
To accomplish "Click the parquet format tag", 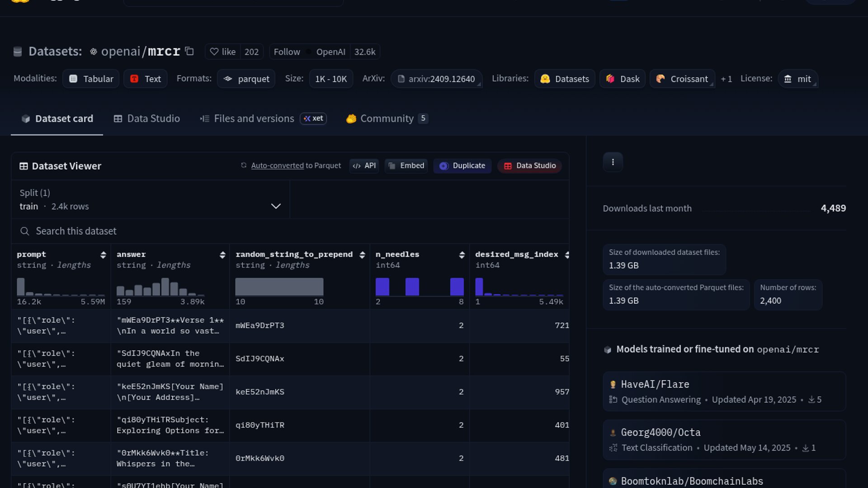I will pyautogui.click(x=246, y=79).
